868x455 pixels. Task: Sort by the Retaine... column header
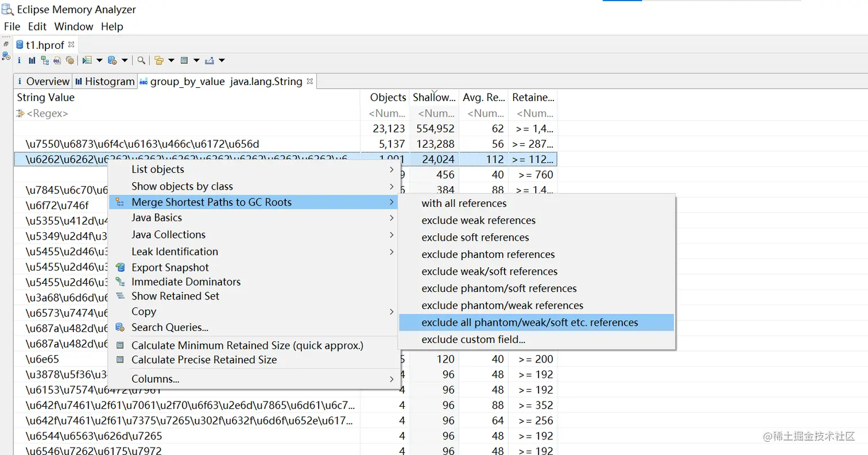click(533, 98)
